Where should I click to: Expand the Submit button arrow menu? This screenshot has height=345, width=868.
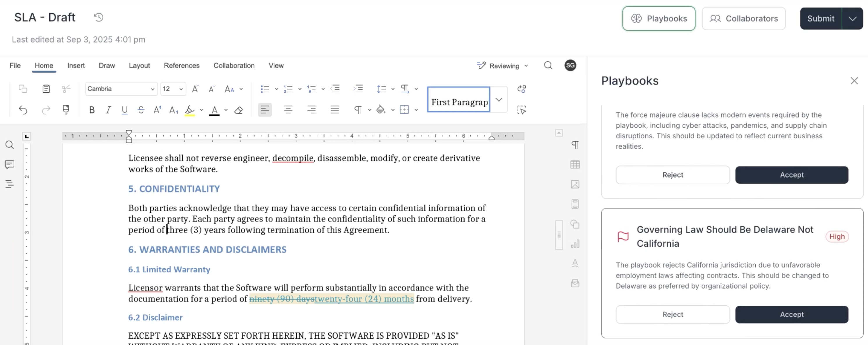[853, 19]
